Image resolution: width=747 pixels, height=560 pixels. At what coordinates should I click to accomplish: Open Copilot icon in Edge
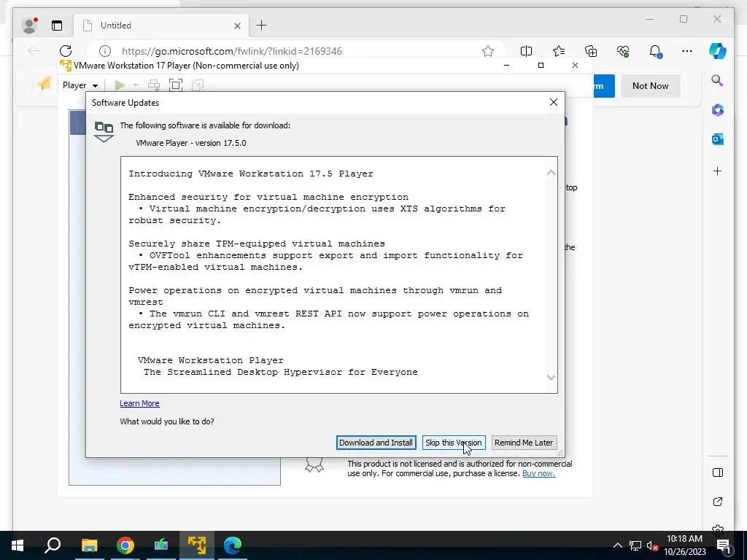tap(718, 51)
